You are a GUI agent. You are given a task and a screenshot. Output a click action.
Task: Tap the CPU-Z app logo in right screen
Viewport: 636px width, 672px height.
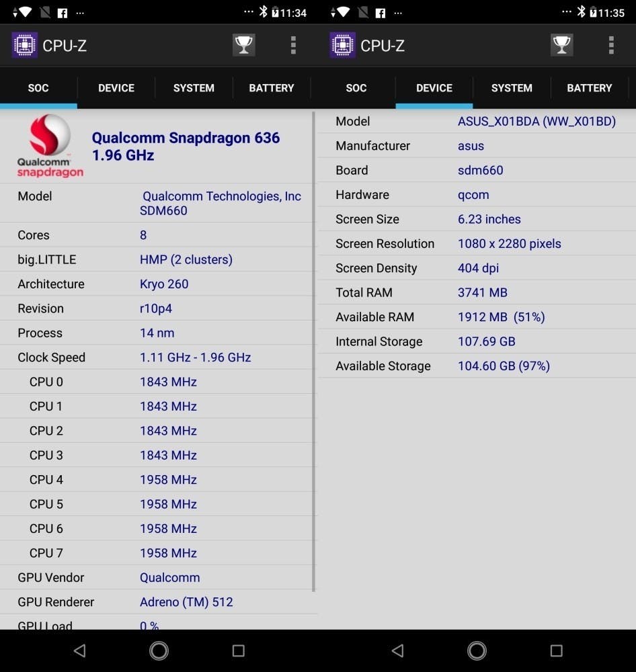[x=342, y=44]
